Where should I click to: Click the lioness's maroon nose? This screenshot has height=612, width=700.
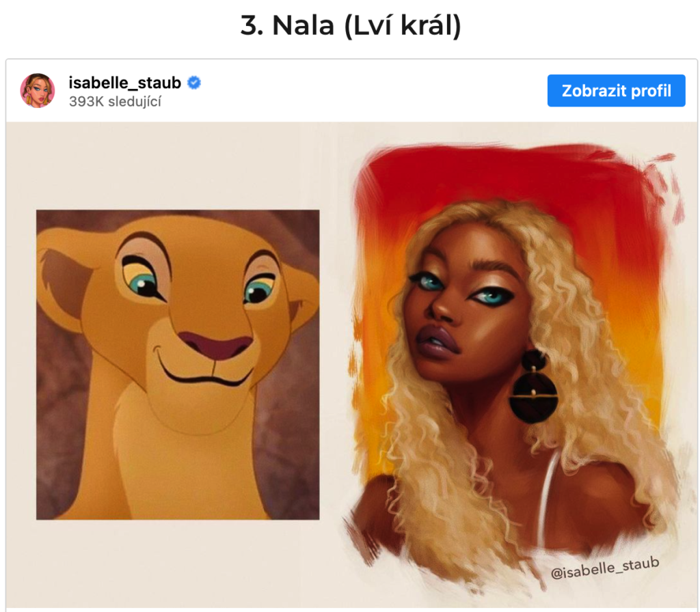pos(215,345)
